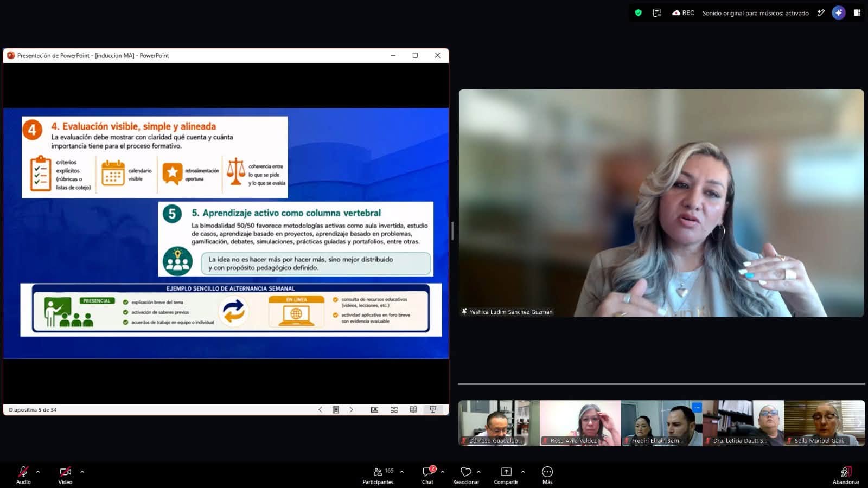Expand the Compartir options arrow
Screen dimensions: 868x488
point(523,472)
